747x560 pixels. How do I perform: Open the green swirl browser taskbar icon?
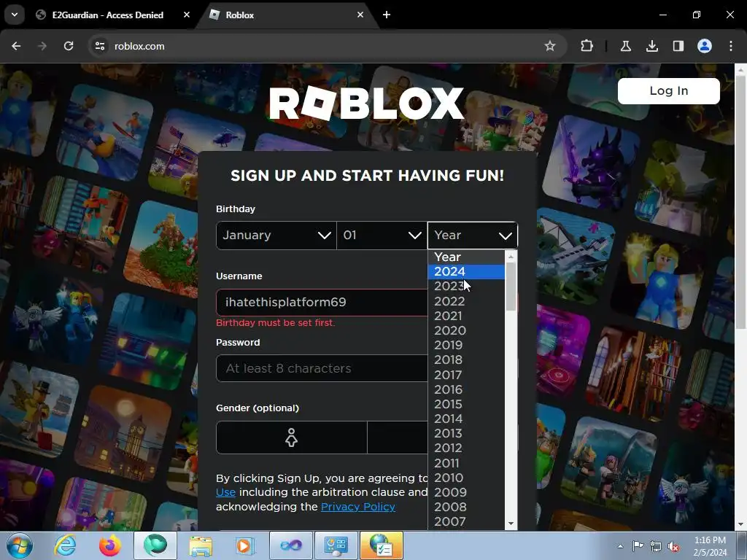(155, 545)
